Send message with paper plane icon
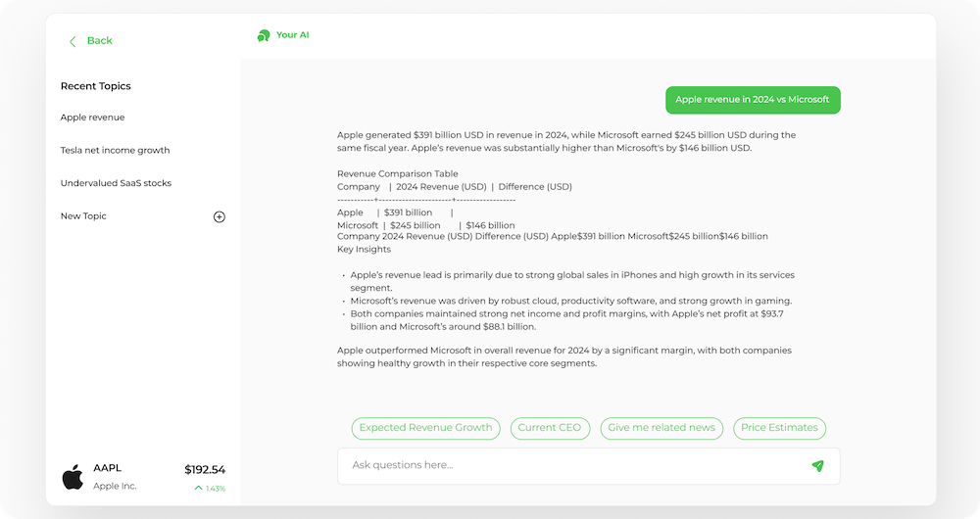The height and width of the screenshot is (519, 980). click(817, 466)
